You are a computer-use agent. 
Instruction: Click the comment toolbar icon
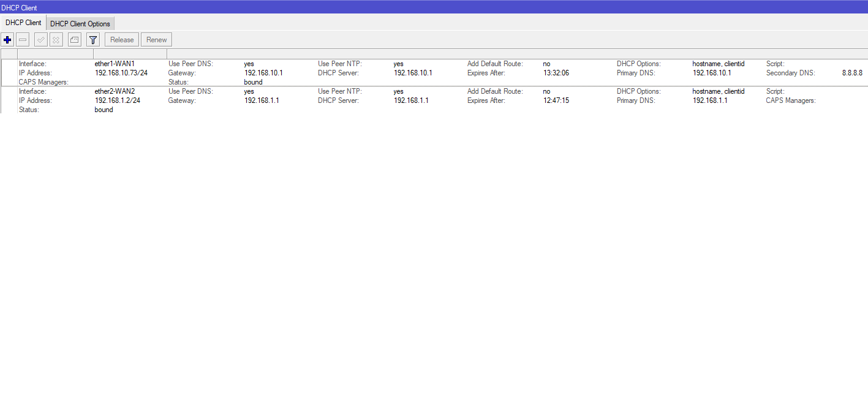tap(74, 40)
